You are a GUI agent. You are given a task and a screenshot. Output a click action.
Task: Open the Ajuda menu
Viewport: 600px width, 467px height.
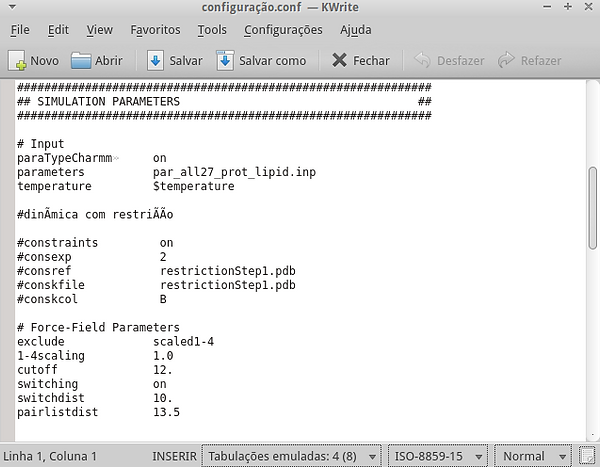pyautogui.click(x=355, y=30)
